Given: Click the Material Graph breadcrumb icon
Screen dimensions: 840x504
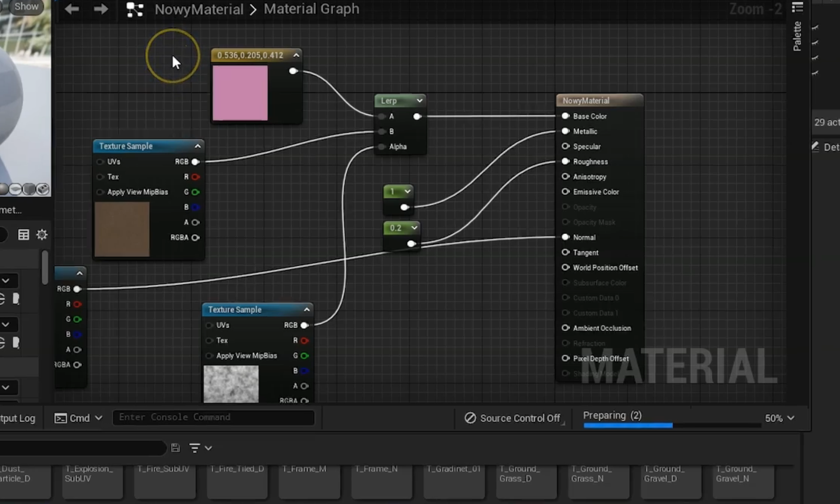Looking at the screenshot, I should click(134, 10).
